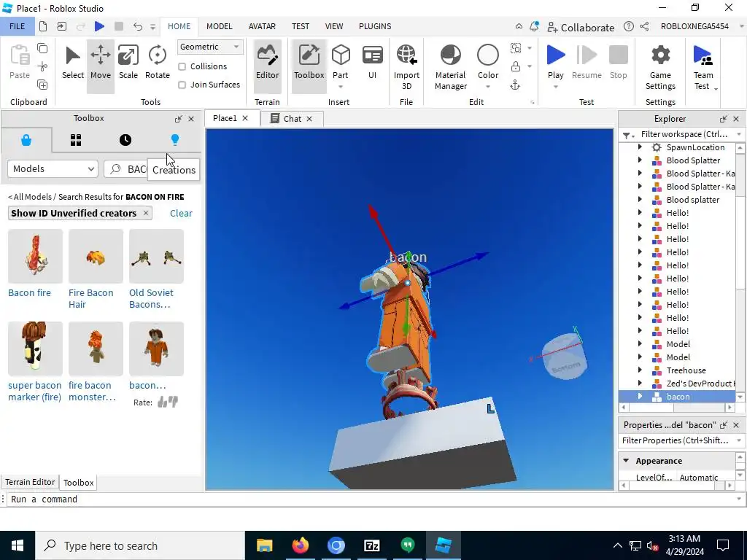This screenshot has height=560, width=747.
Task: Click the Lock tool icon
Action: click(516, 66)
